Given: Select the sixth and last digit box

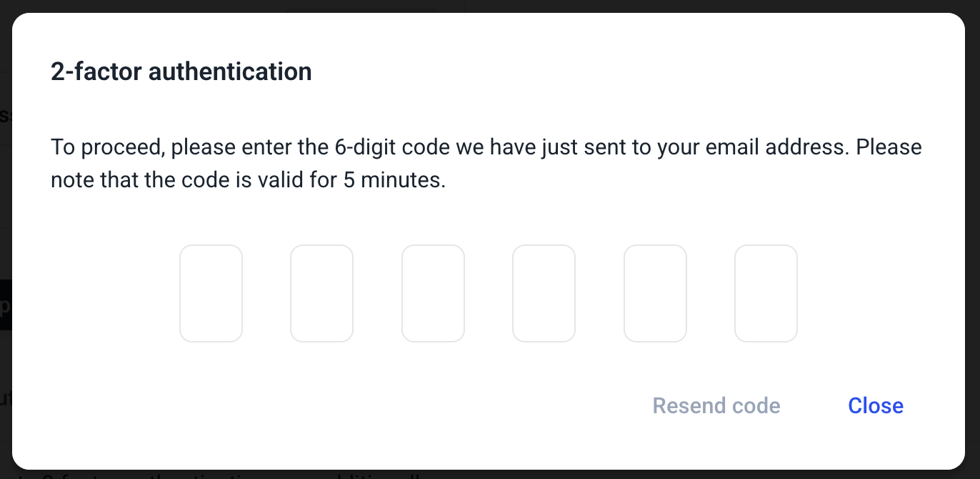Looking at the screenshot, I should click(x=766, y=293).
